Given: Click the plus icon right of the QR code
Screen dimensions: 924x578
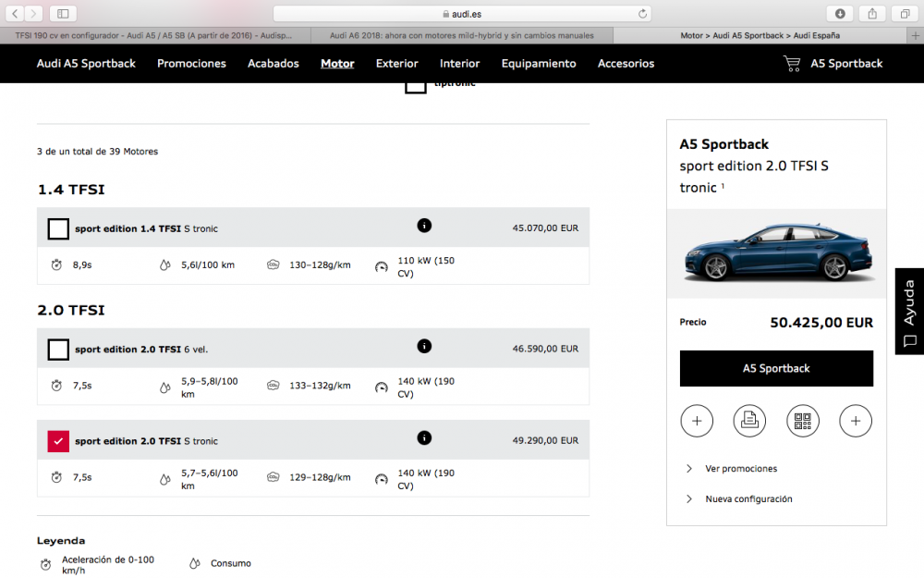Looking at the screenshot, I should (x=856, y=421).
